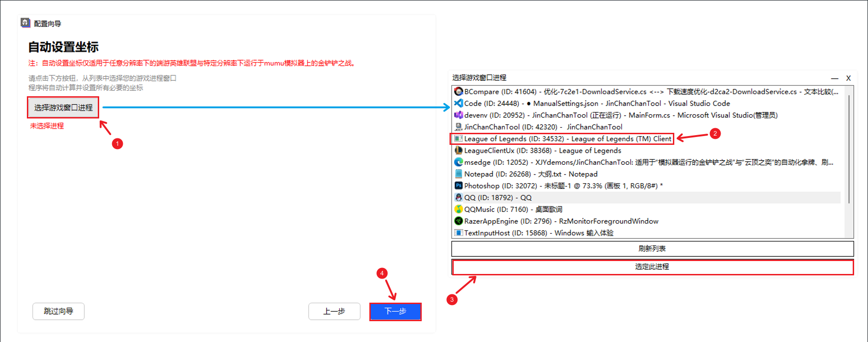Viewport: 868px width, 342px height.
Task: Select the QQMusic (ID: 7160) row
Action: click(647, 209)
